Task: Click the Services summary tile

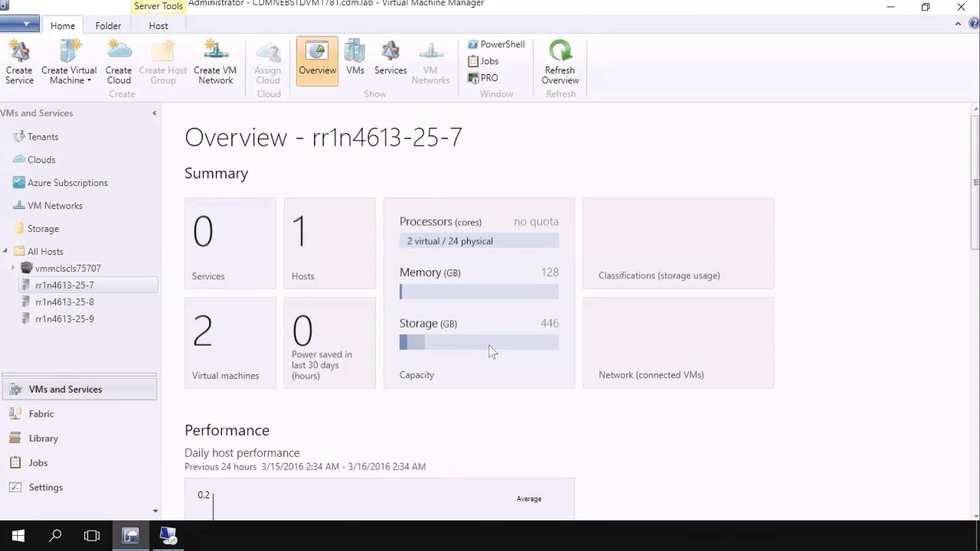Action: click(230, 243)
